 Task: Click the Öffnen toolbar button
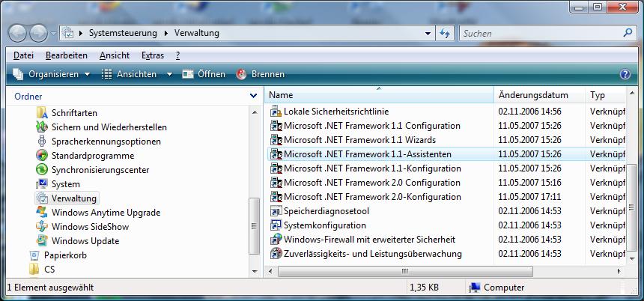tap(204, 74)
